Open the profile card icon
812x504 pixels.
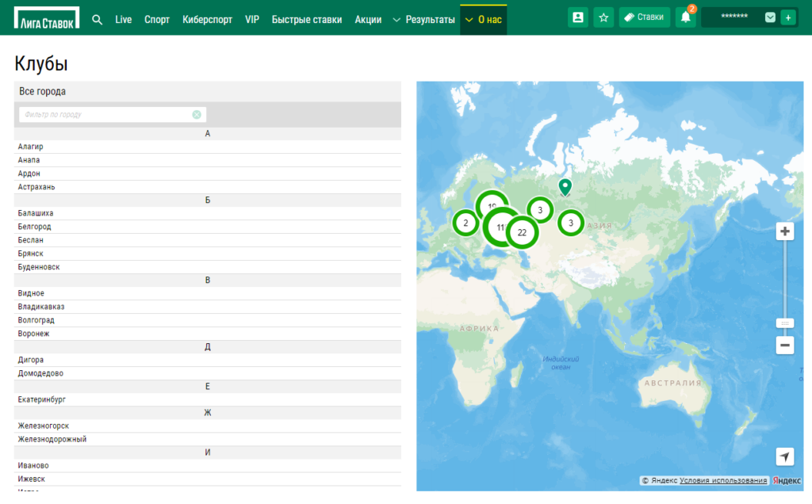click(577, 17)
